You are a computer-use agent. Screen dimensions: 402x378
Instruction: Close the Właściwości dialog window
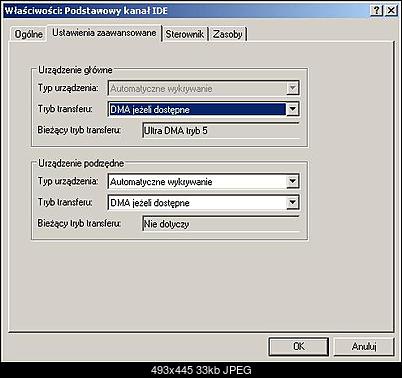tap(391, 11)
